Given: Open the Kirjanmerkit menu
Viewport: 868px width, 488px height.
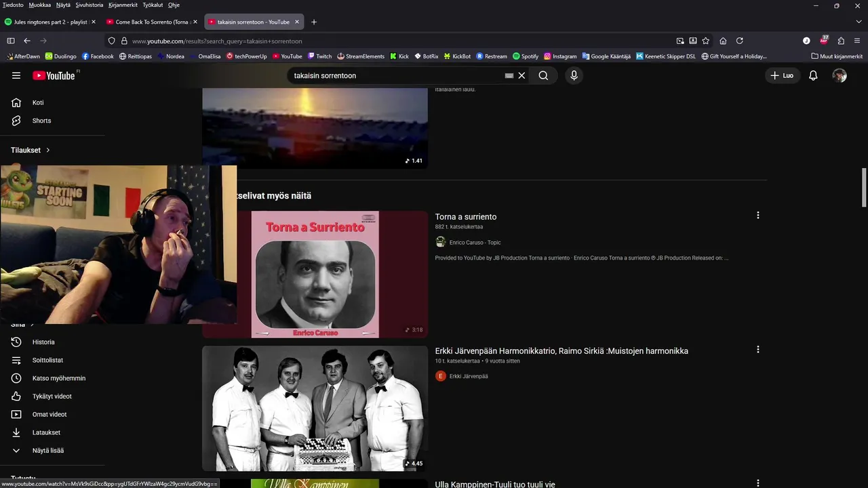Looking at the screenshot, I should [x=123, y=5].
